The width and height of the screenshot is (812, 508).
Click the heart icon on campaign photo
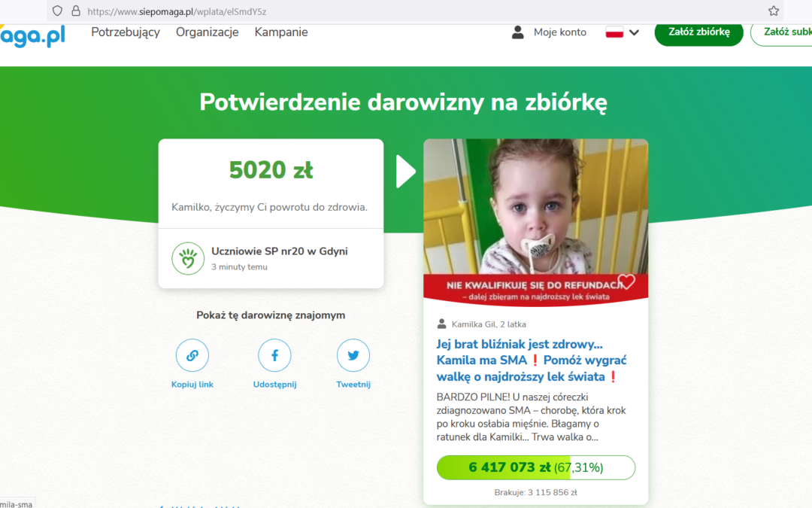pos(626,281)
